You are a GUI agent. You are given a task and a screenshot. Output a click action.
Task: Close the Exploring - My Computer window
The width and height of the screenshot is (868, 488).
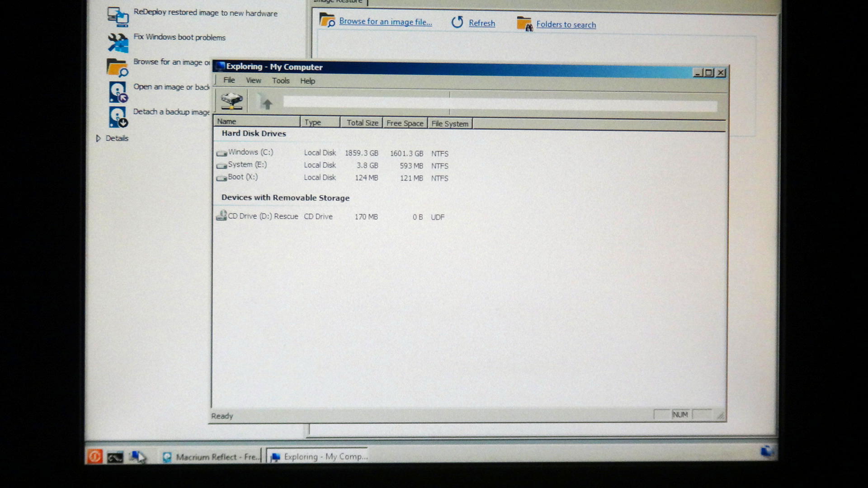coord(721,72)
